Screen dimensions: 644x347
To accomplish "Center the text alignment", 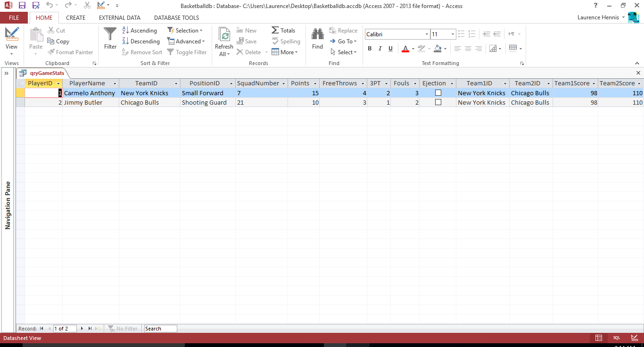I will click(x=468, y=49).
